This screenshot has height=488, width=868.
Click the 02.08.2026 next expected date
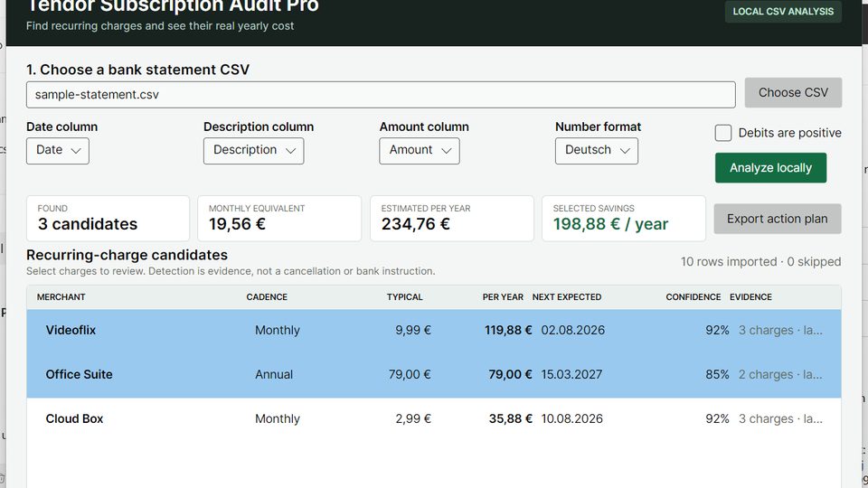point(573,331)
